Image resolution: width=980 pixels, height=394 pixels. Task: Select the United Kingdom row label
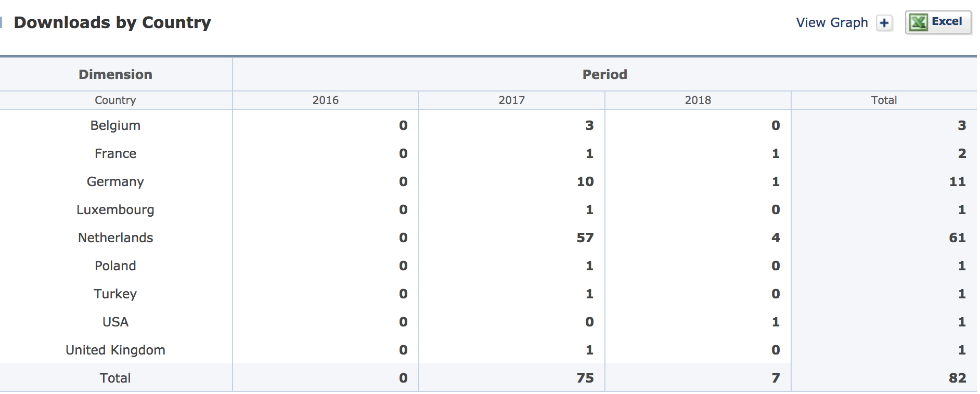coord(115,350)
